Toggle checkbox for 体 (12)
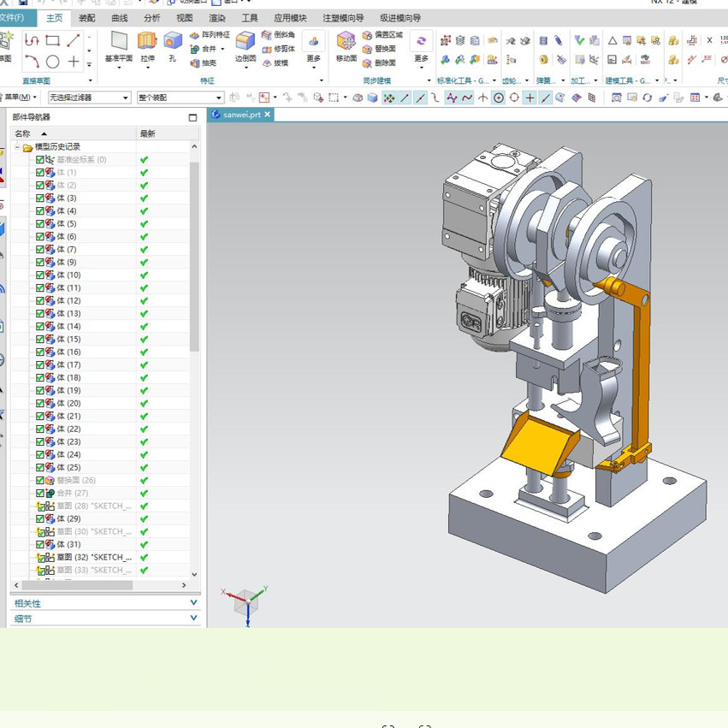The height and width of the screenshot is (728, 728). [40, 301]
